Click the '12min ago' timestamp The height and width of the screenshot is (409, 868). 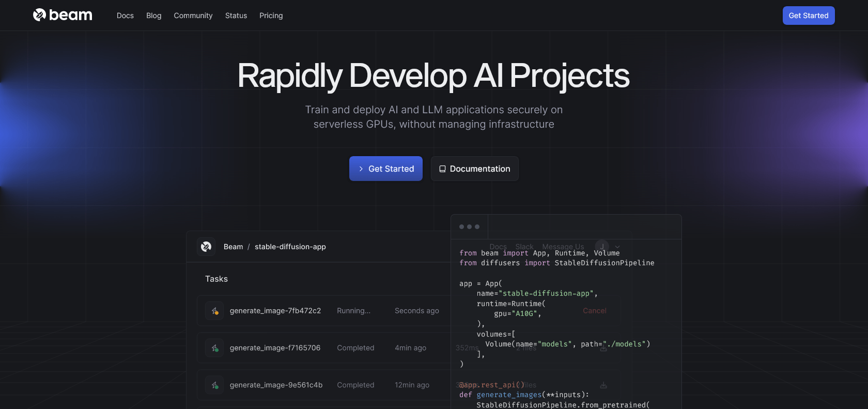tap(412, 385)
